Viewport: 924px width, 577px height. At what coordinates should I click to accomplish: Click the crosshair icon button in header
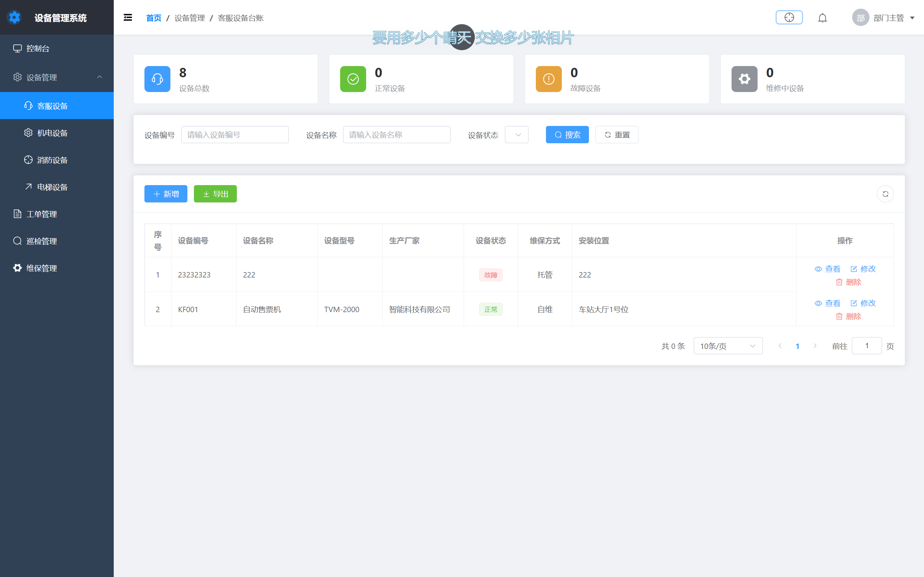tap(789, 18)
